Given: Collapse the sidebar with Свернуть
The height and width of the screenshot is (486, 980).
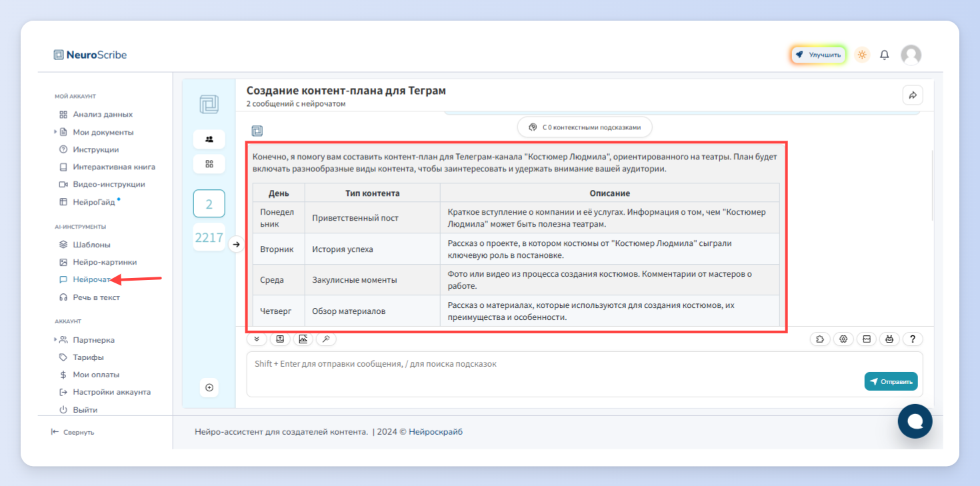Looking at the screenshot, I should click(73, 432).
